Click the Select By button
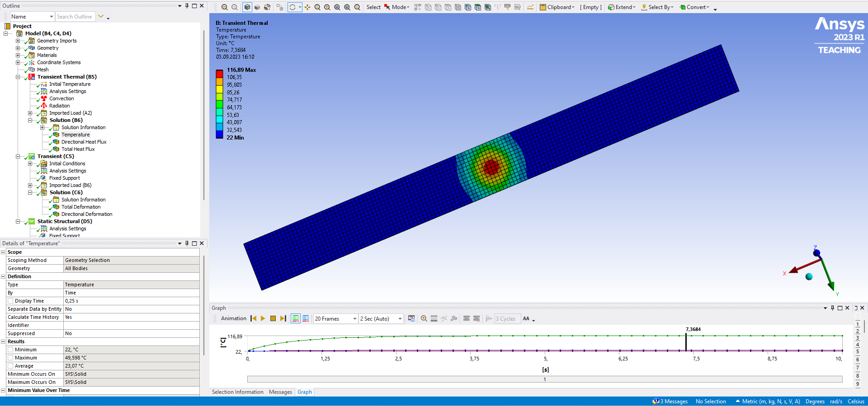 (x=658, y=7)
